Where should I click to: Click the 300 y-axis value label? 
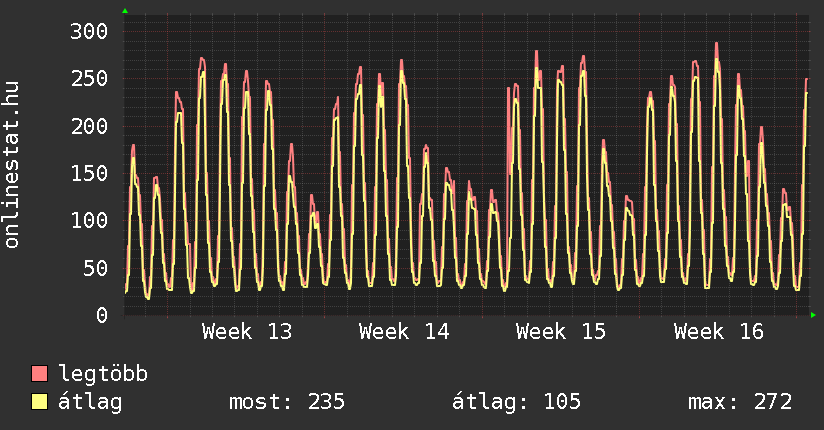88,31
